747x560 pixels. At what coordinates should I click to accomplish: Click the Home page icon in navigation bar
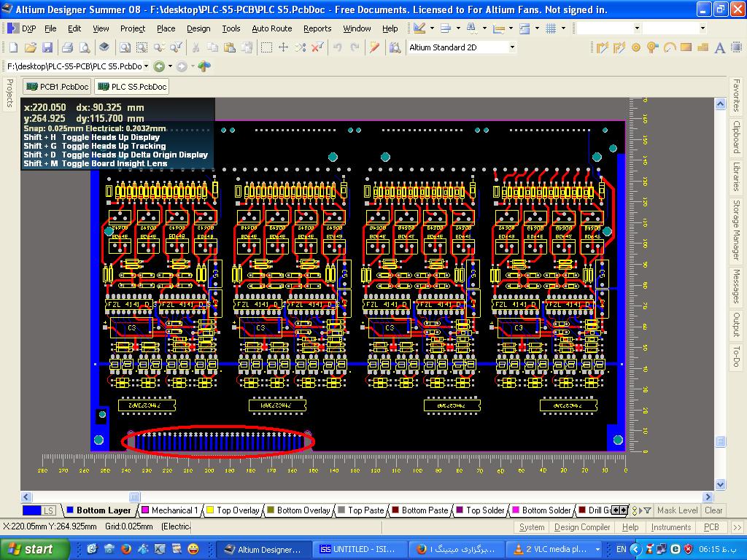click(204, 66)
